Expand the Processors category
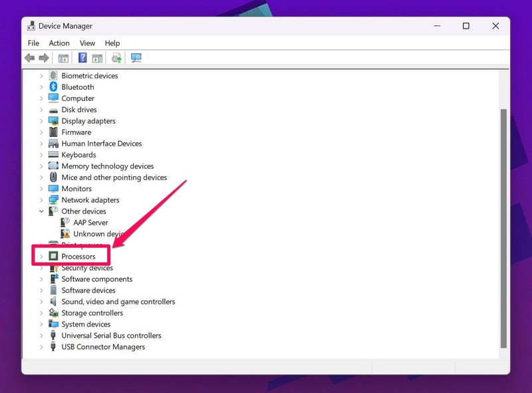 pyautogui.click(x=41, y=257)
